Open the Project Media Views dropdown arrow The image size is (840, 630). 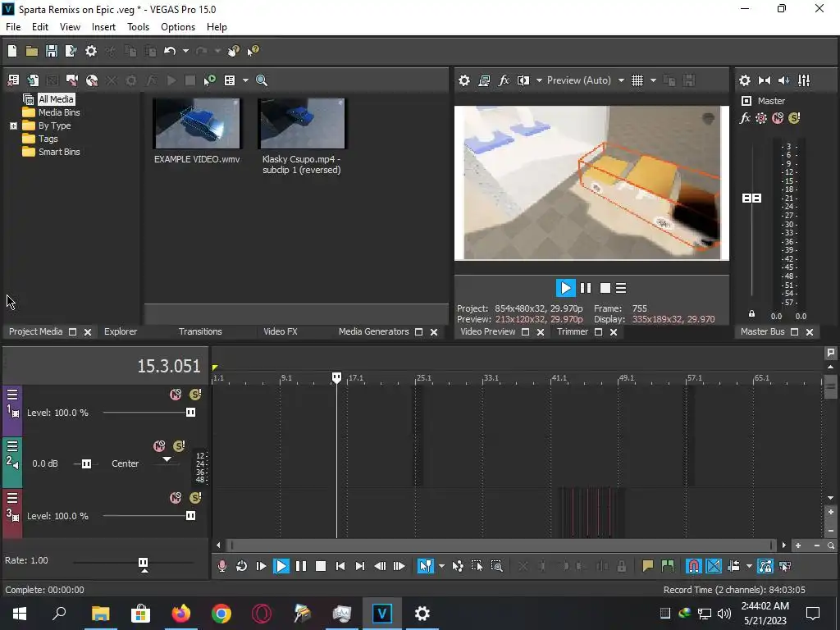point(245,80)
